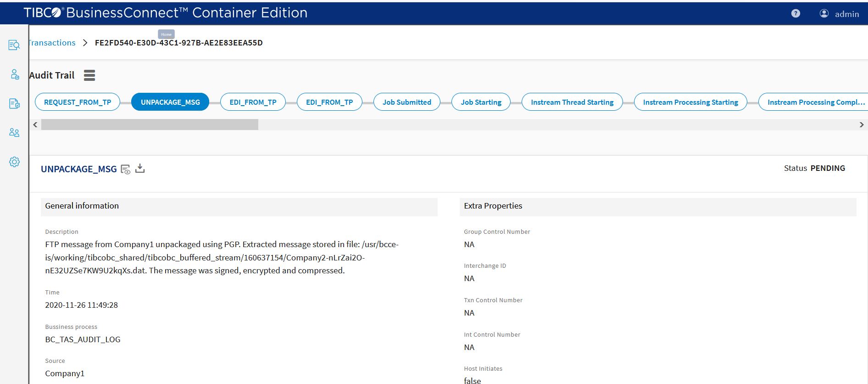Select the EDI_FROM_TP step before Job Submitted
Screen dimensions: 868x384
coord(329,102)
